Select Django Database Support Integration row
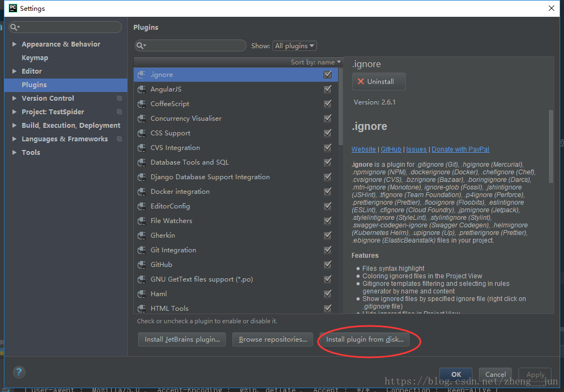 click(x=236, y=177)
